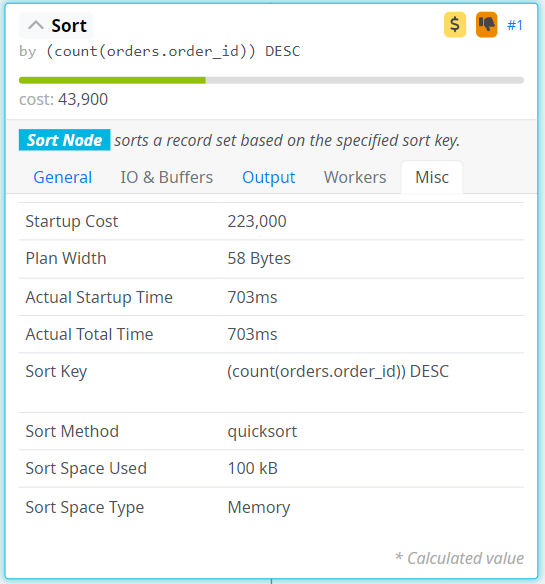Switch to the General tab
Viewport: 545px width, 584px height.
point(63,177)
